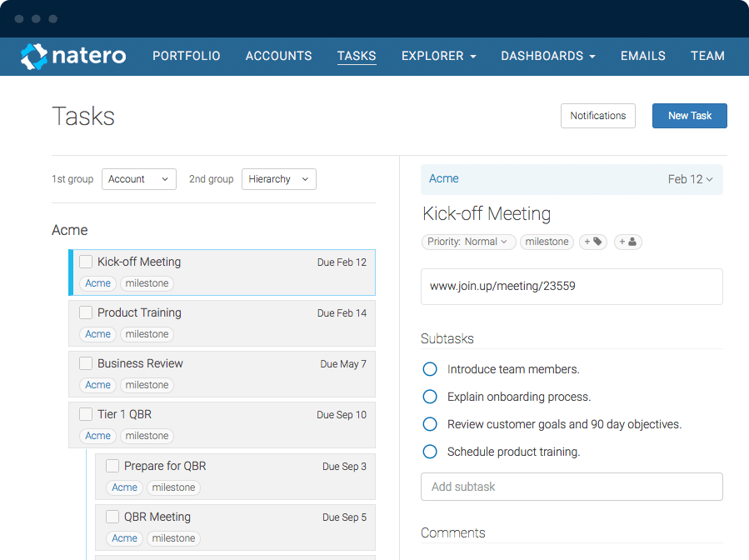The width and height of the screenshot is (749, 560).
Task: Select the Prepare for QBR task title
Action: click(165, 466)
